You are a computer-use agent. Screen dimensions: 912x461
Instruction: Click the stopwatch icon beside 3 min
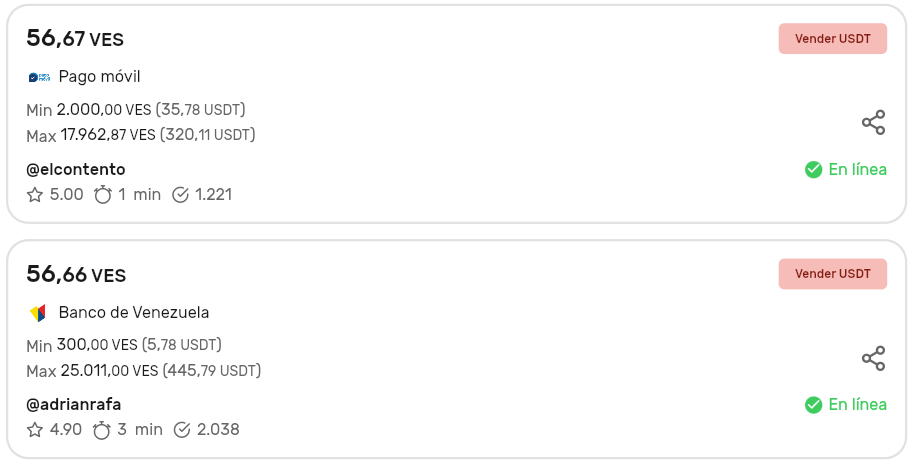[x=102, y=430]
